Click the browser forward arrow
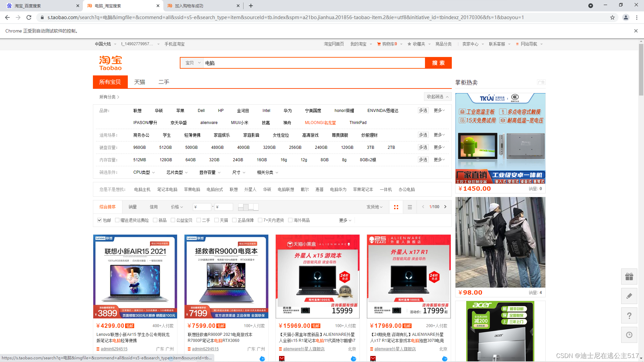The width and height of the screenshot is (644, 362). click(18, 17)
